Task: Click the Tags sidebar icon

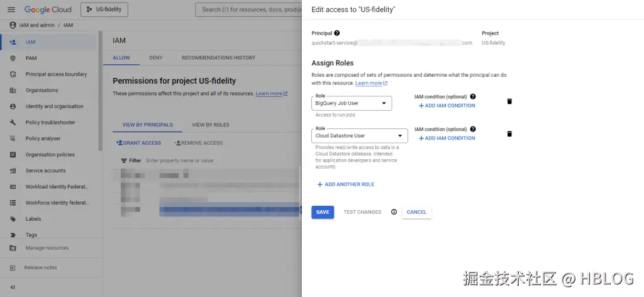Action: point(13,235)
